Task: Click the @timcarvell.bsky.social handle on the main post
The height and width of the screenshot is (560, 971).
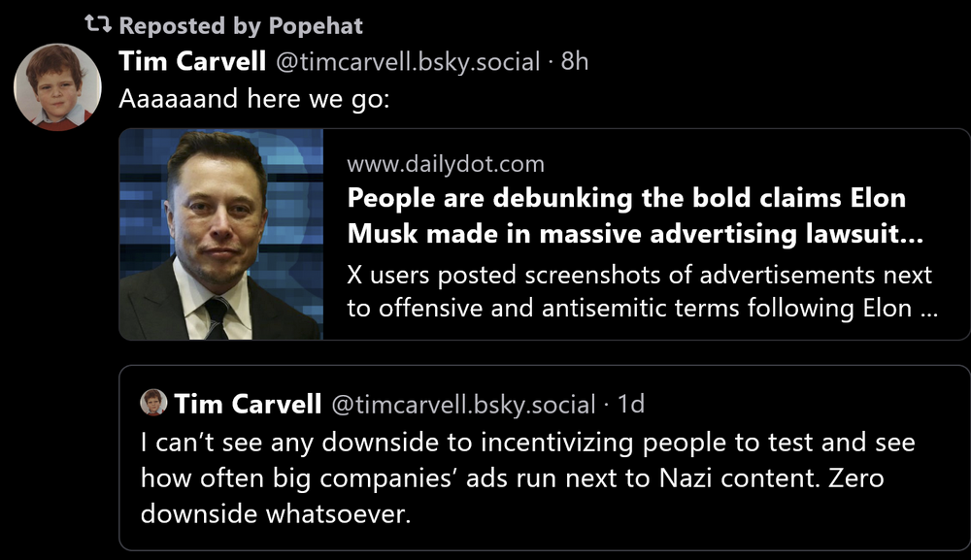Action: (x=408, y=62)
